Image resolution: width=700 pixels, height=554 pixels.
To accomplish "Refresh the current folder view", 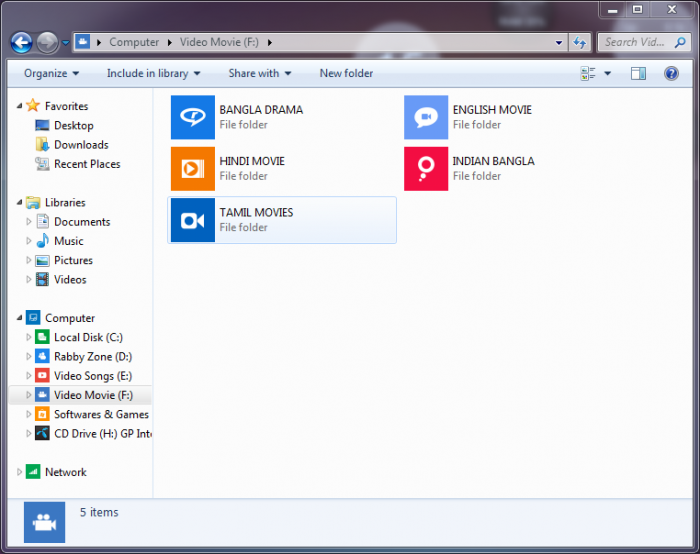I will click(579, 42).
